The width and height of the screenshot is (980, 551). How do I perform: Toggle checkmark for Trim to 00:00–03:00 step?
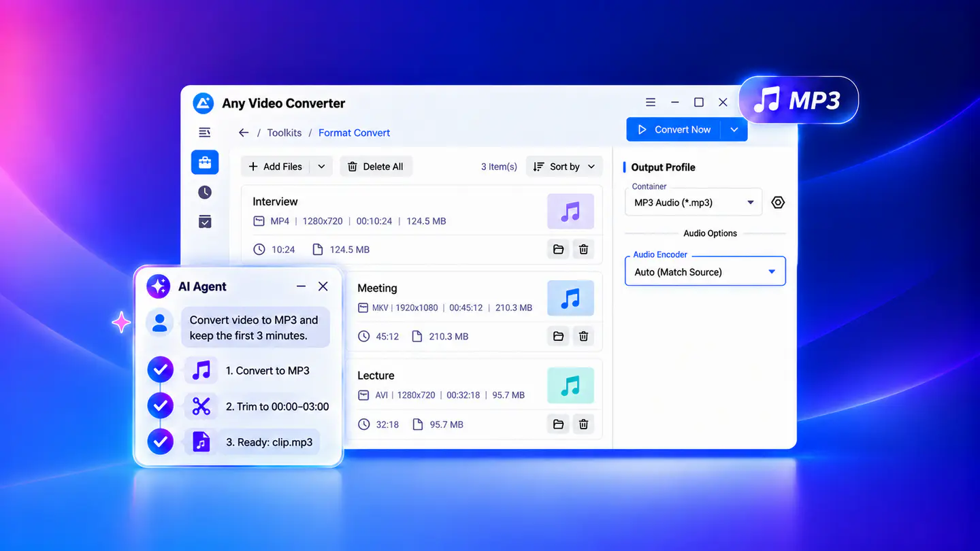(x=161, y=406)
